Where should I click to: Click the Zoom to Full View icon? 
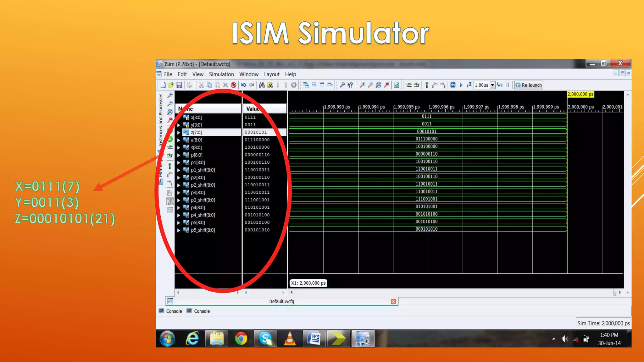379,85
